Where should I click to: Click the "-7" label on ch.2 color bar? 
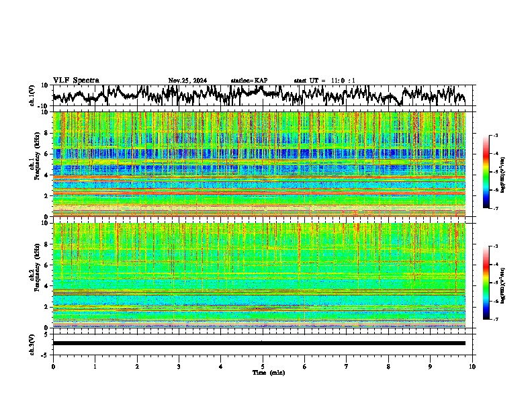coord(495,320)
